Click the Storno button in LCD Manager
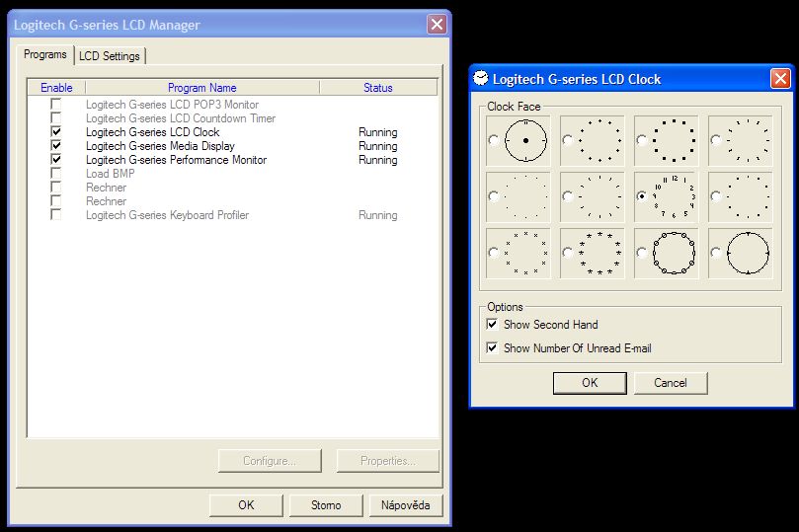This screenshot has height=532, width=799. [325, 504]
